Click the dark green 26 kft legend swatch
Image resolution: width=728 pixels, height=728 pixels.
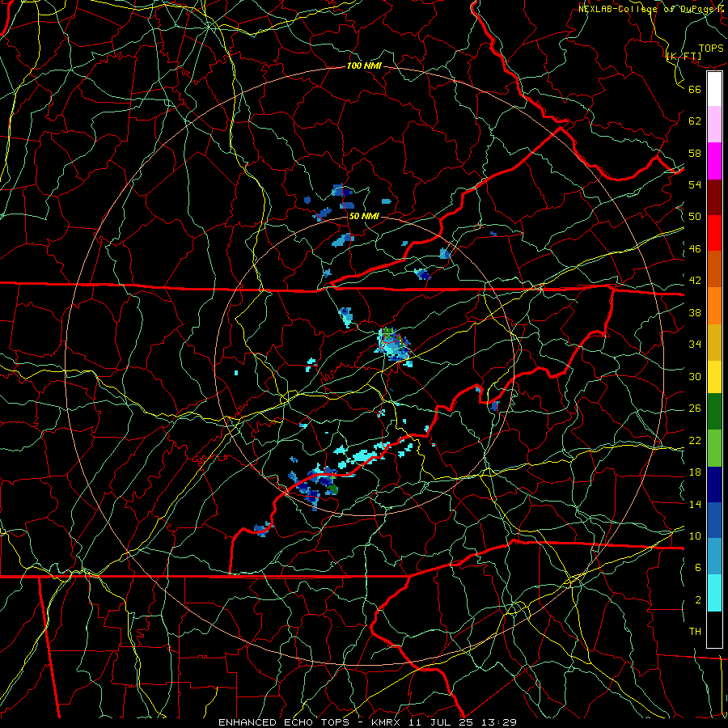(714, 412)
